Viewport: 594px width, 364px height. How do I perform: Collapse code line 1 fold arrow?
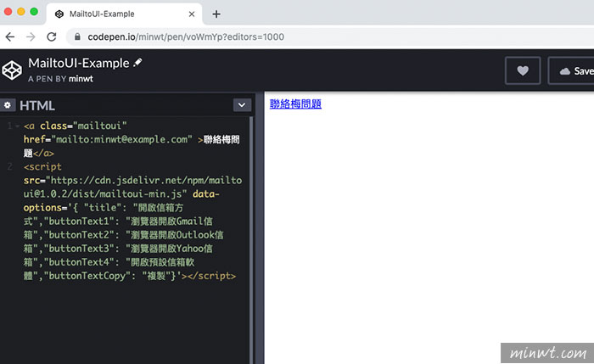(18, 126)
